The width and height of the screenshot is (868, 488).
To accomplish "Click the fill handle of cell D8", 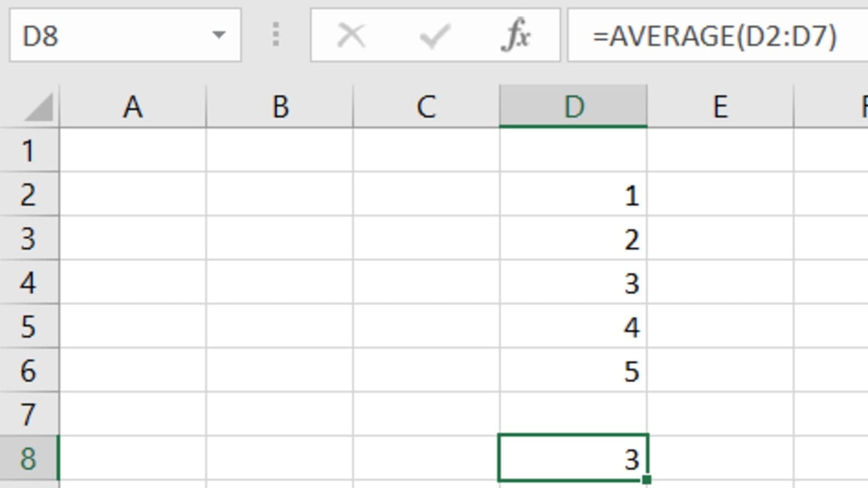I will (x=646, y=479).
